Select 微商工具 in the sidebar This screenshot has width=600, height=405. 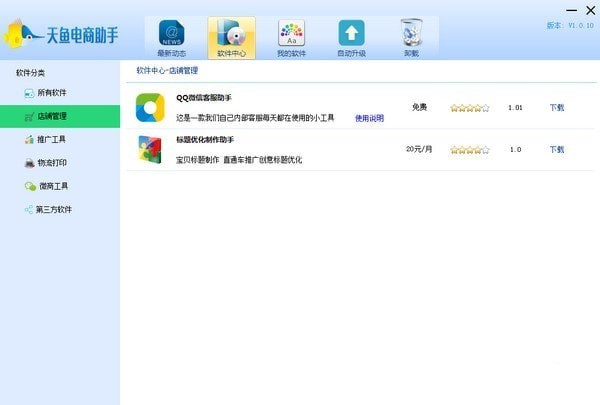[52, 186]
